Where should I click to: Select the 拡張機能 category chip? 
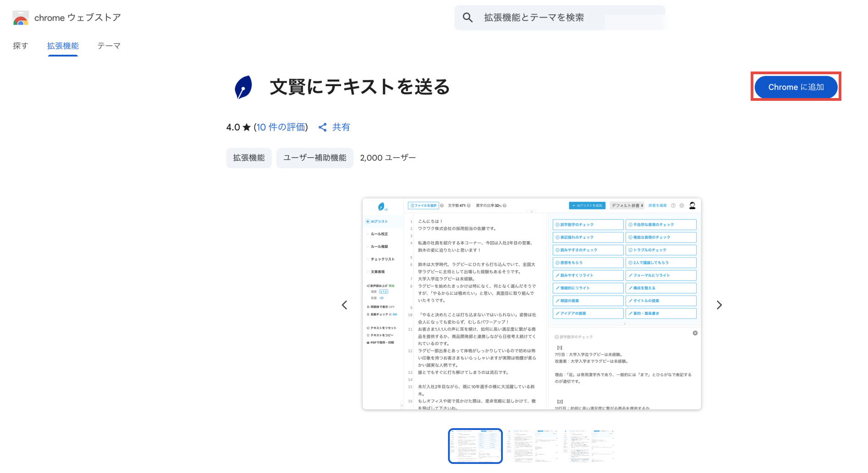click(x=249, y=158)
